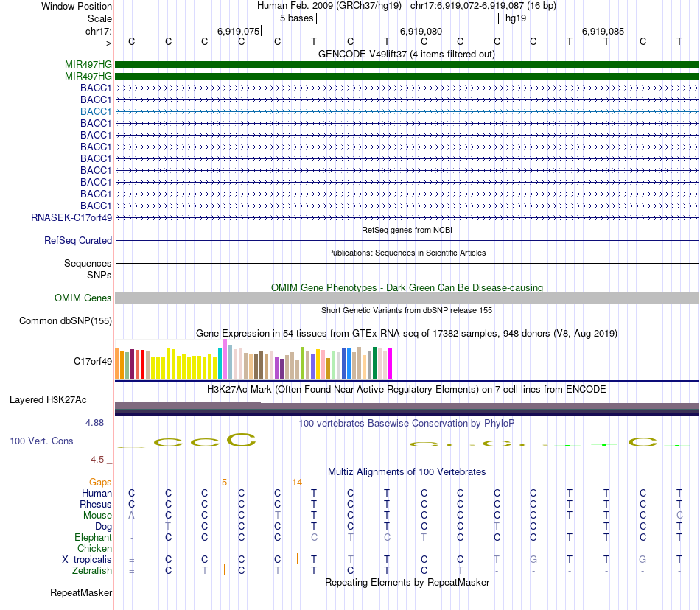Click the C17orf49 GTEx label
The height and width of the screenshot is (610, 700).
[93, 362]
